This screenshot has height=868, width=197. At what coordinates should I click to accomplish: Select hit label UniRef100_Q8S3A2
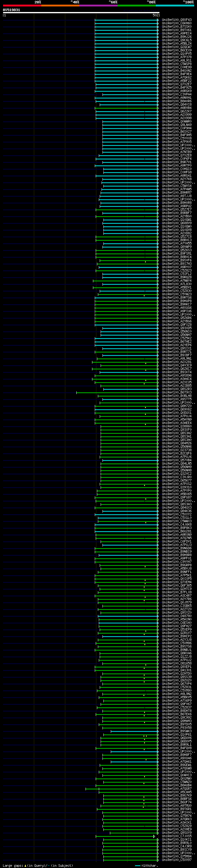pos(177,433)
